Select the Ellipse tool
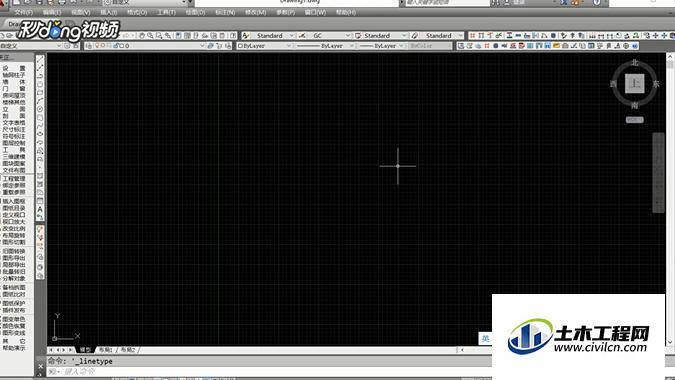Screen dimensions: 675x380 [x=40, y=134]
